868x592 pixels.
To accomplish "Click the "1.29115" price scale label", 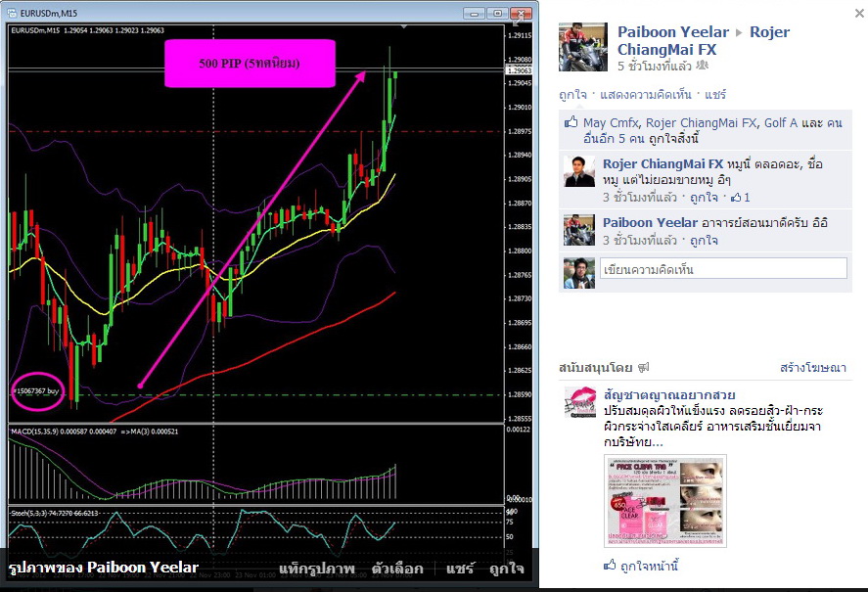I will click(520, 35).
